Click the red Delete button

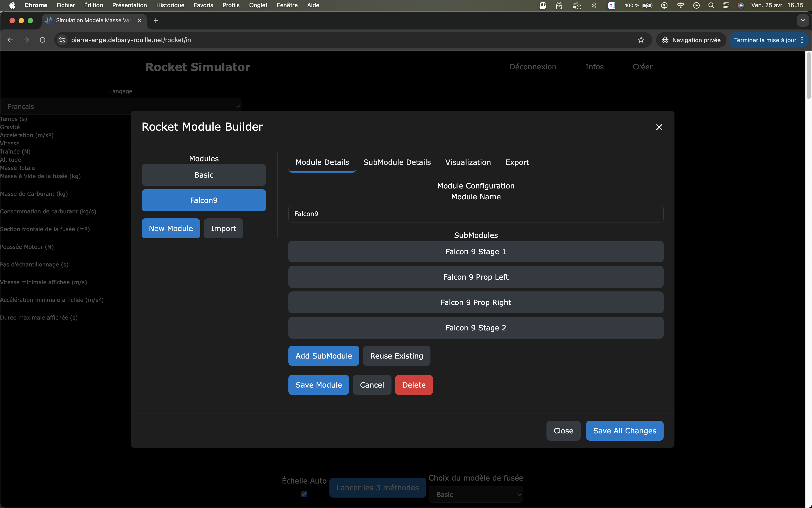point(414,385)
